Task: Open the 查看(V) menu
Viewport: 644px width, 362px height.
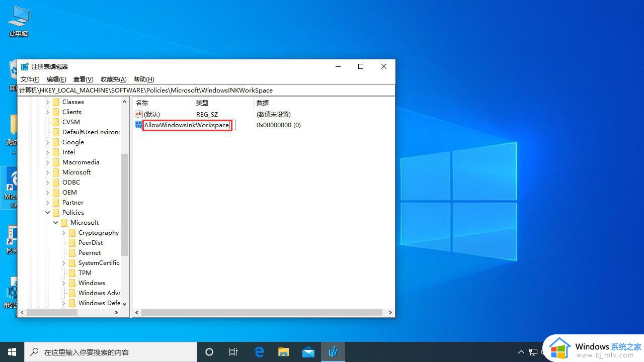Action: coord(83,79)
